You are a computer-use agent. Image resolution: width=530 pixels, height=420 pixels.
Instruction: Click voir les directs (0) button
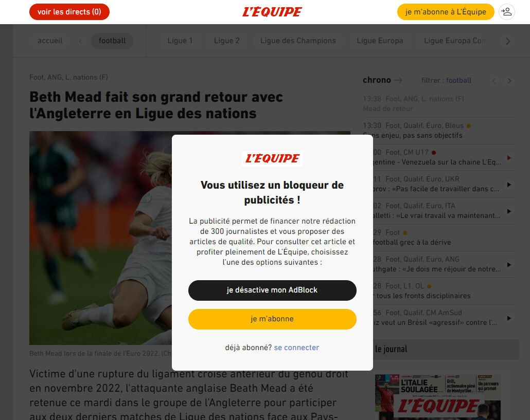pos(69,12)
